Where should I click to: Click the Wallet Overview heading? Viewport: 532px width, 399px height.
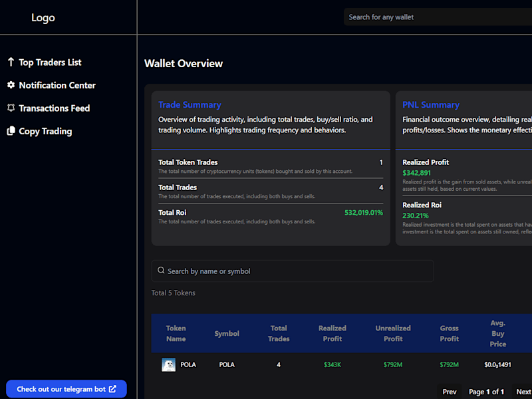pos(184,64)
